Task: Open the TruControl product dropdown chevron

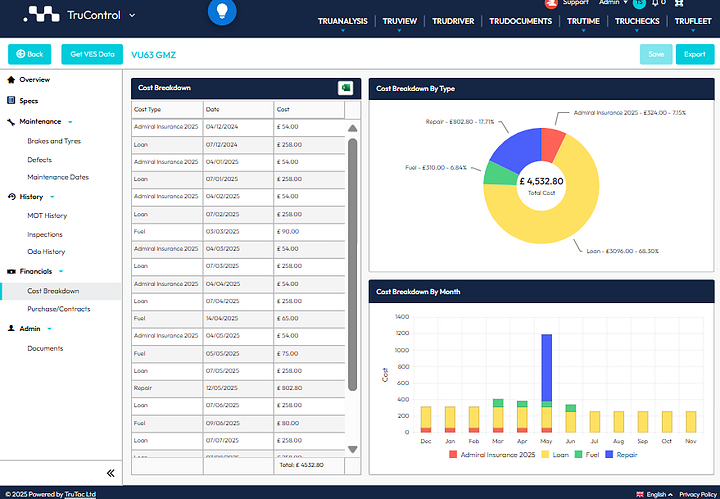Action: coord(132,15)
